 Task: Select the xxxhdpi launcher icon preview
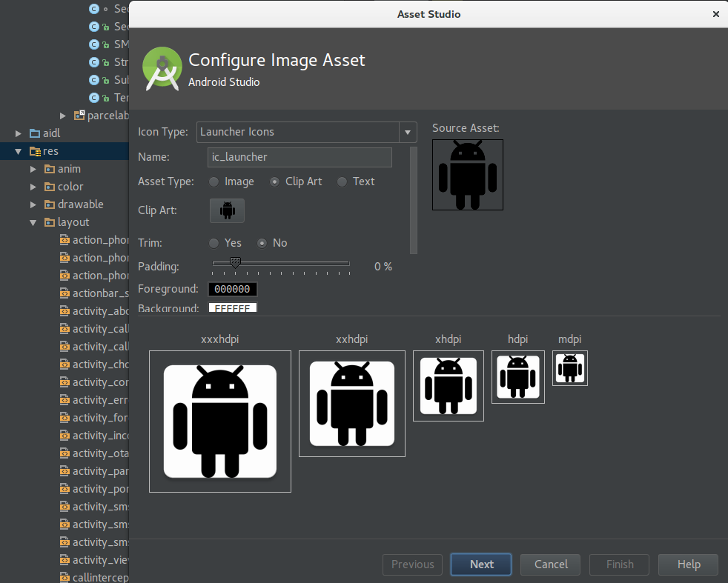(x=220, y=421)
